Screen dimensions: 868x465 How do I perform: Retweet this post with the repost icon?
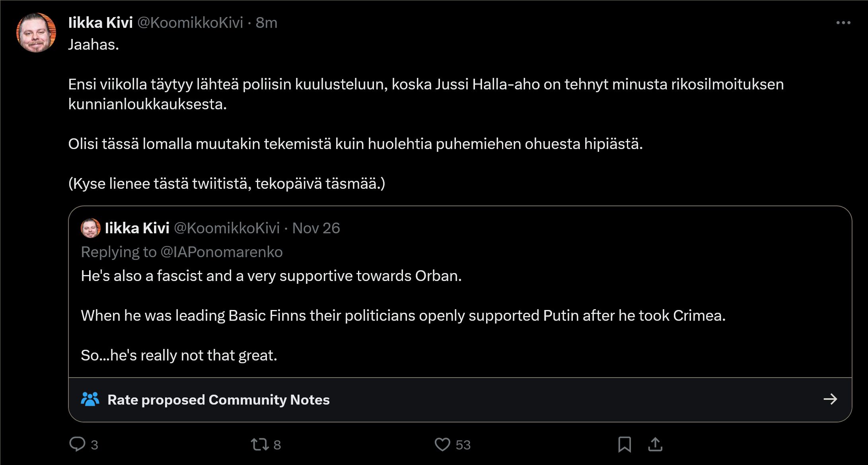260,444
